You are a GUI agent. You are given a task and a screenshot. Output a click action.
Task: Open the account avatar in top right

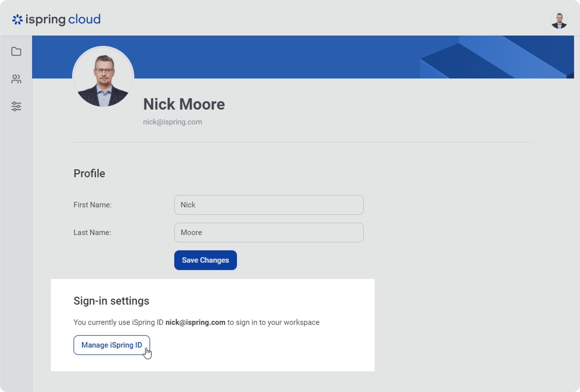(x=559, y=20)
